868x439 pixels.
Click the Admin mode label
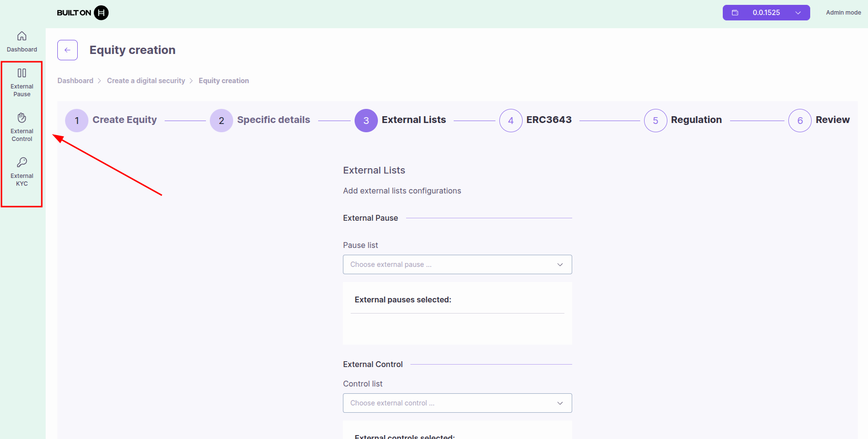[x=843, y=12]
